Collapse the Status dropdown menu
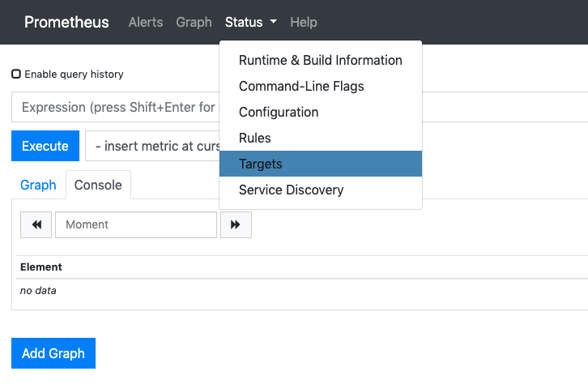This screenshot has width=588, height=384. 250,23
